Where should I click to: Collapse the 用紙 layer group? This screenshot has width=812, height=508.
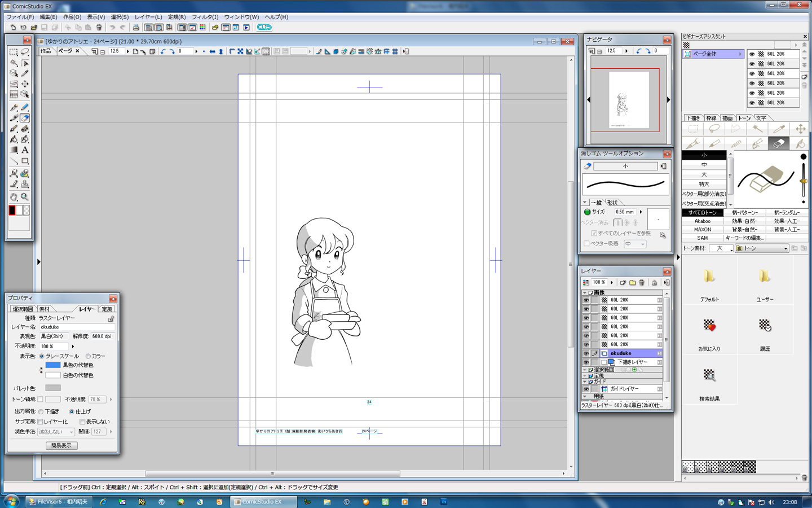[x=585, y=396]
